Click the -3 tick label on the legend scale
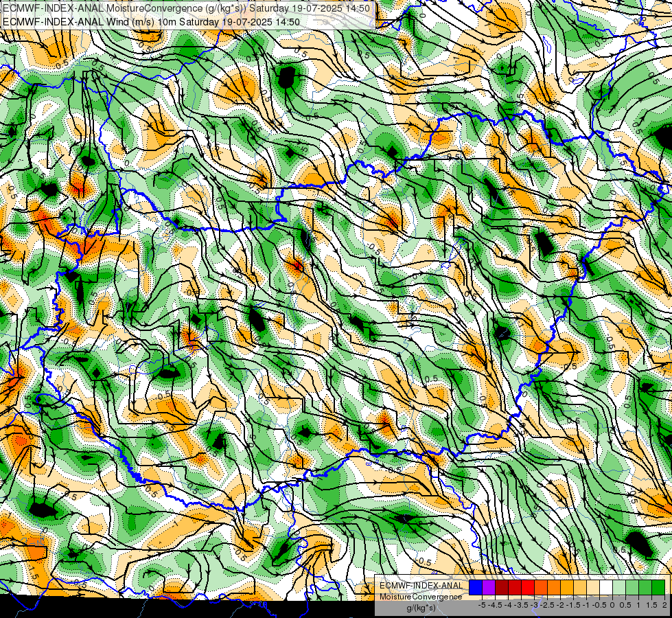 coord(535,605)
